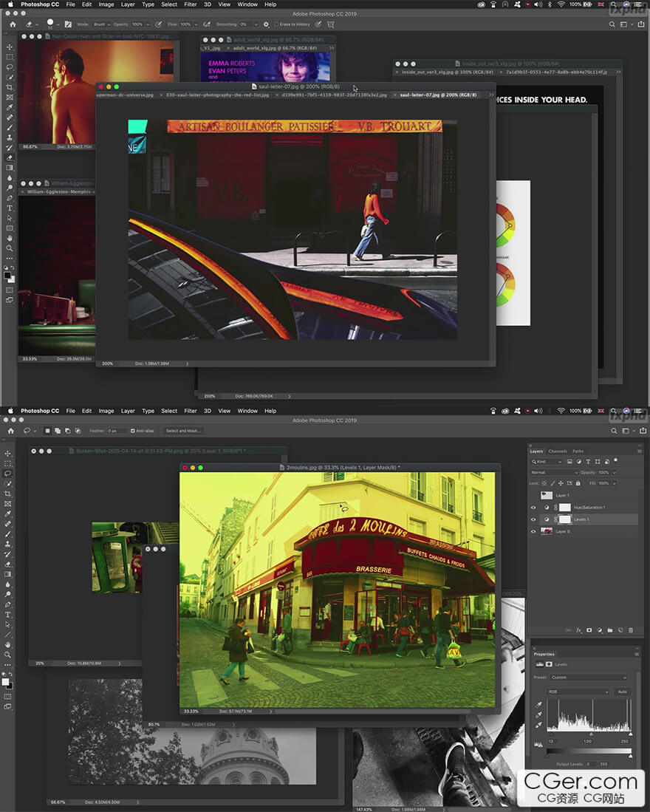Toggle airbrush build-up icon beside Flow
Image resolution: width=650 pixels, height=812 pixels.
(x=207, y=24)
